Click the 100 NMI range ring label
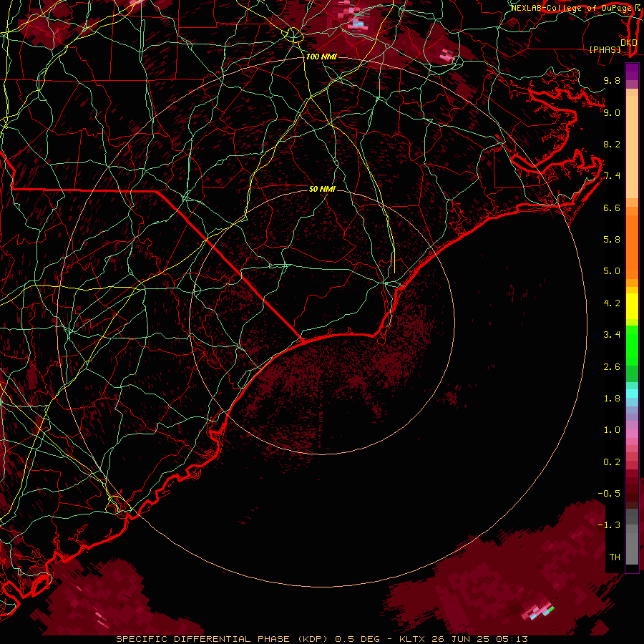Screen dimensions: 644x644 tap(321, 57)
